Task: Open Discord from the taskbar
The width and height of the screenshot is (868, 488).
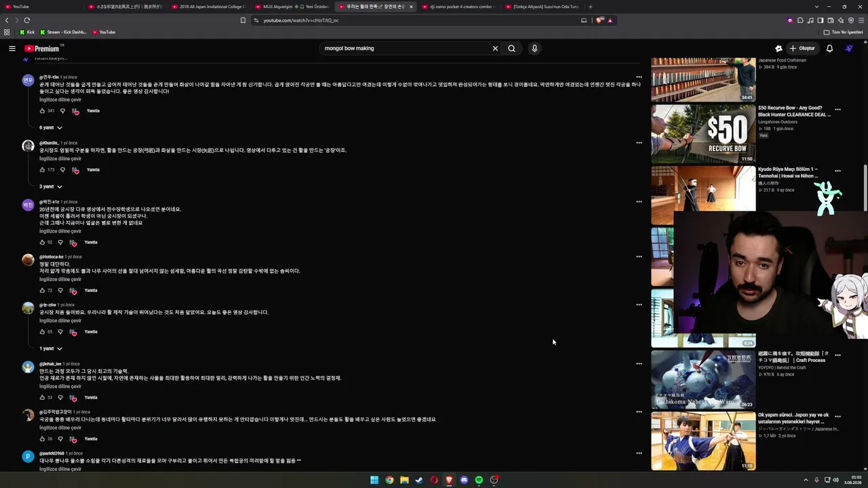Action: (464, 480)
